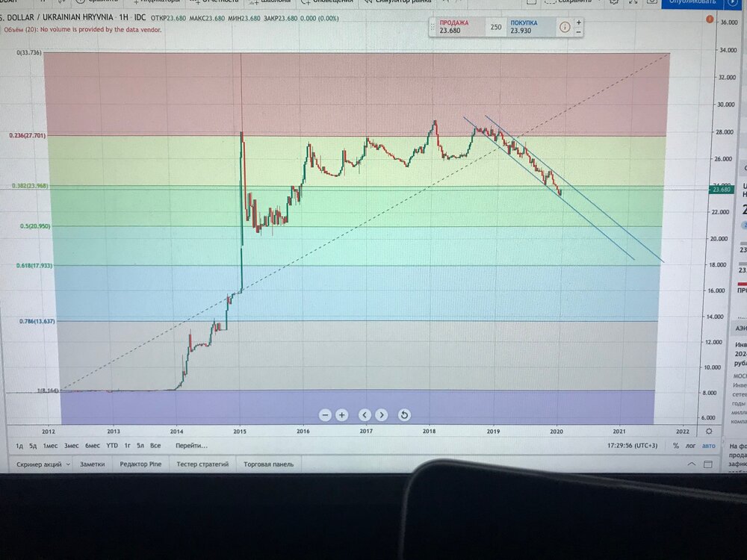Open the Скринер акций dropdown

[x=43, y=464]
